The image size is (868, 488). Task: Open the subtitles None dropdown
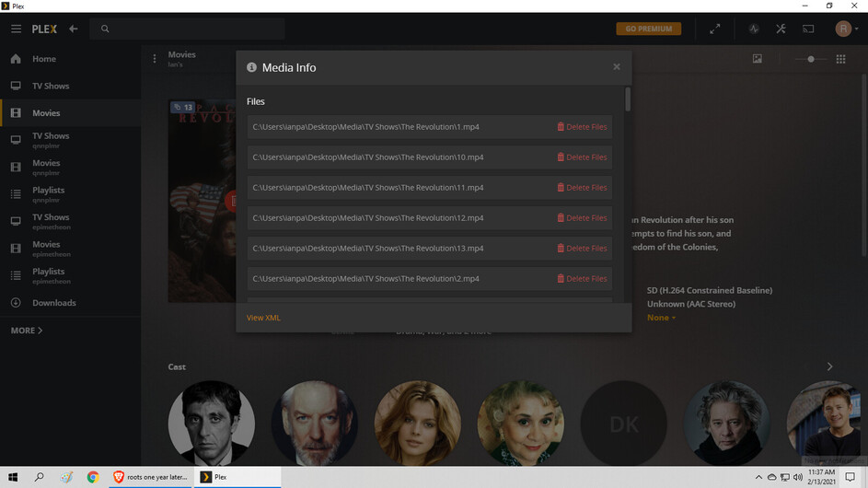[x=661, y=318]
